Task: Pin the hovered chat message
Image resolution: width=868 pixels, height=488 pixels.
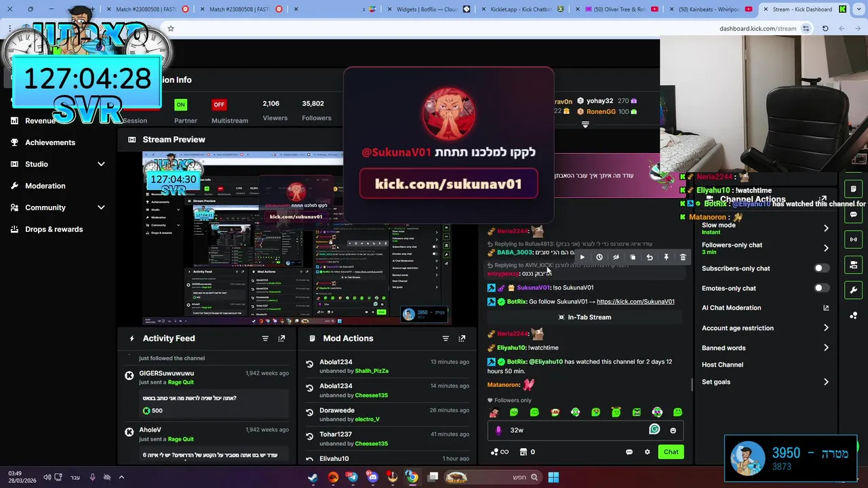Action: (666, 257)
